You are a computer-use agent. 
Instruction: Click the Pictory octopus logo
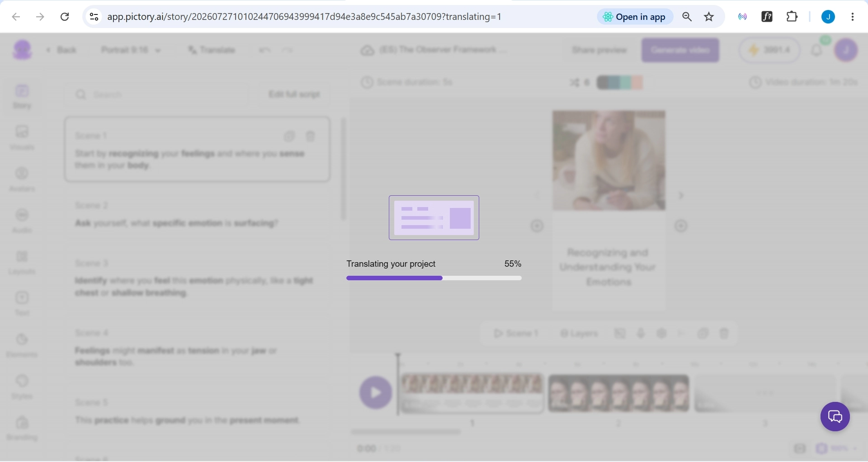click(x=23, y=50)
